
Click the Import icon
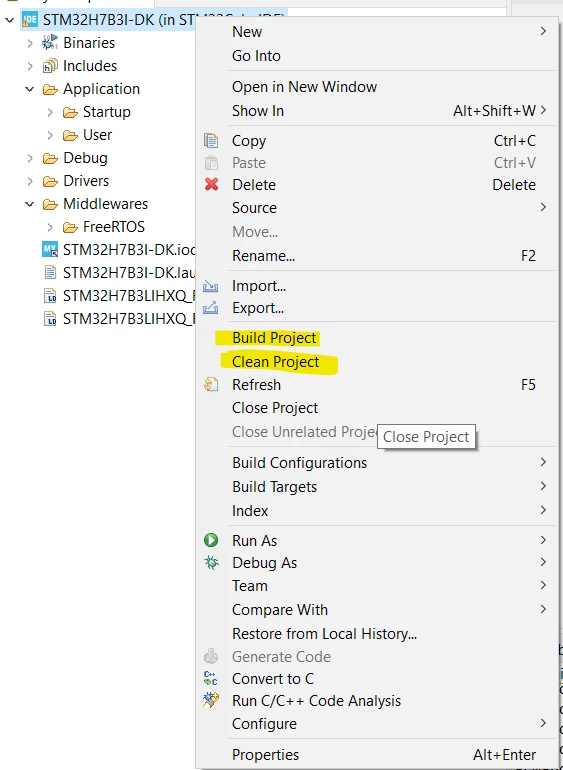(210, 286)
